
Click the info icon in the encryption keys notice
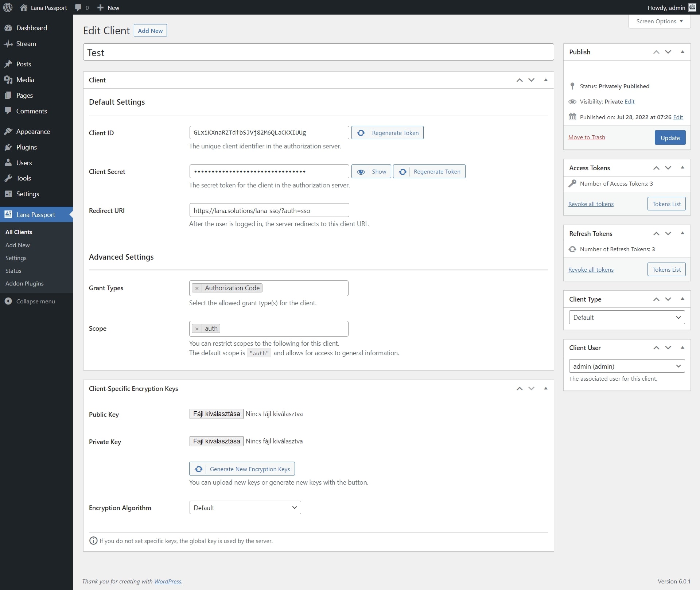click(93, 541)
